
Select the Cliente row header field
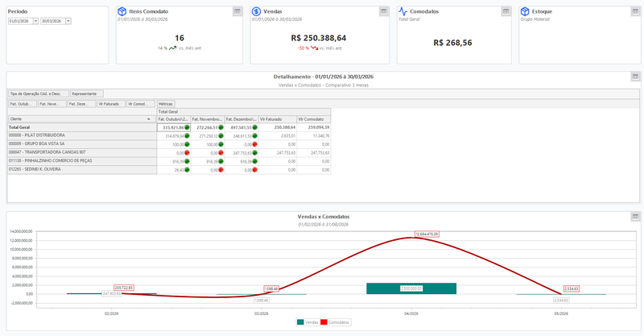click(82, 119)
